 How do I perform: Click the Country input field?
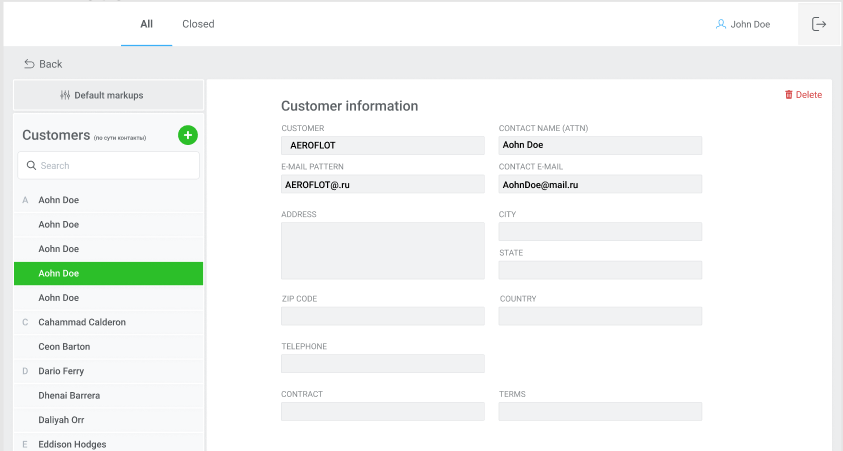click(600, 316)
